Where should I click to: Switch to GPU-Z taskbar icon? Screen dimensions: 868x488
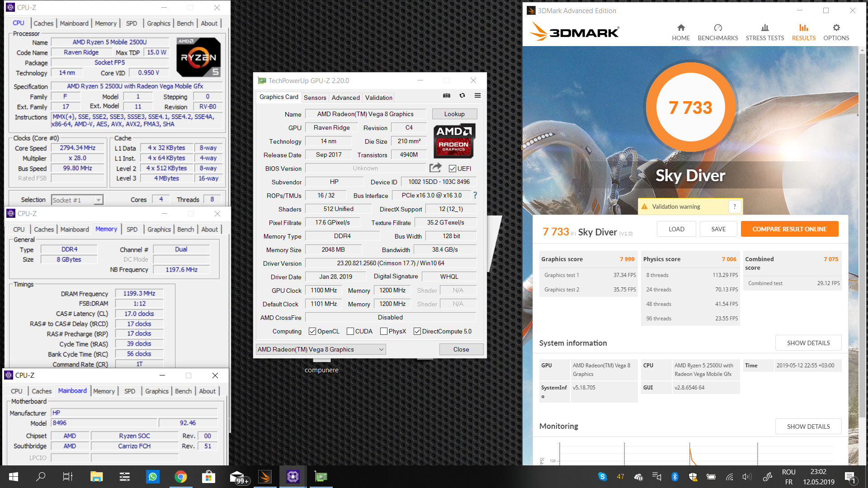point(321,477)
